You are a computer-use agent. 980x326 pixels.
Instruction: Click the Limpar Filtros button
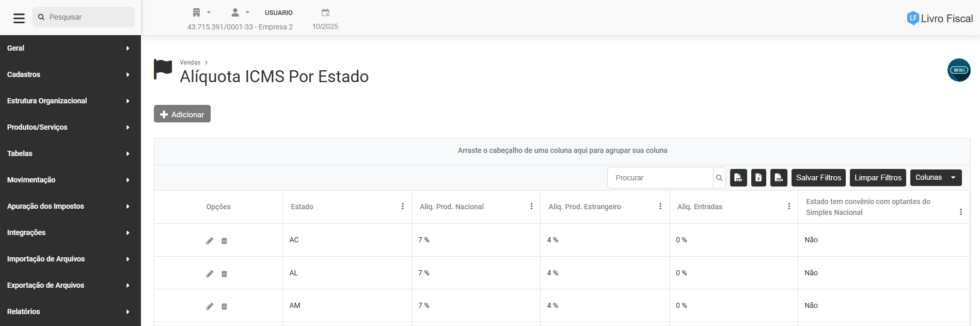point(878,178)
